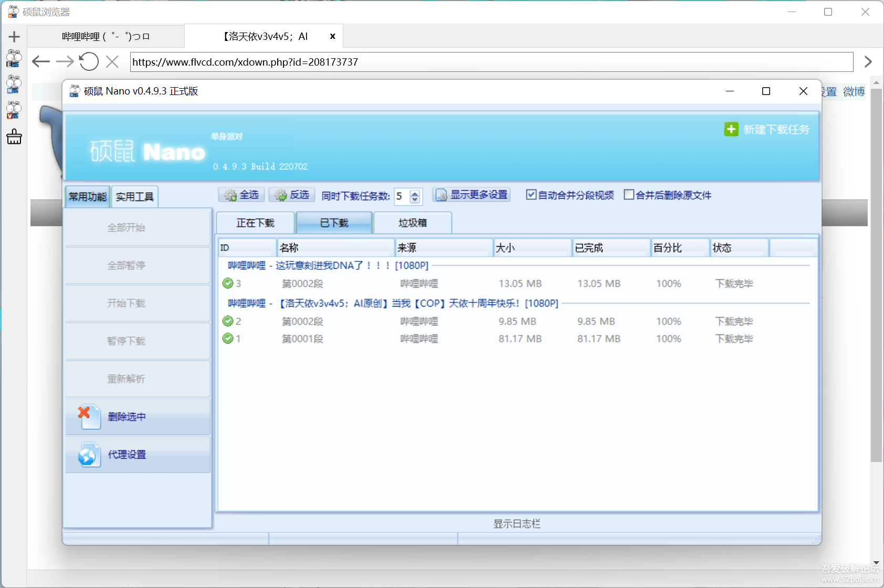Screen dimensions: 884x588
Task: Click the 重新解析 button
Action: point(138,379)
